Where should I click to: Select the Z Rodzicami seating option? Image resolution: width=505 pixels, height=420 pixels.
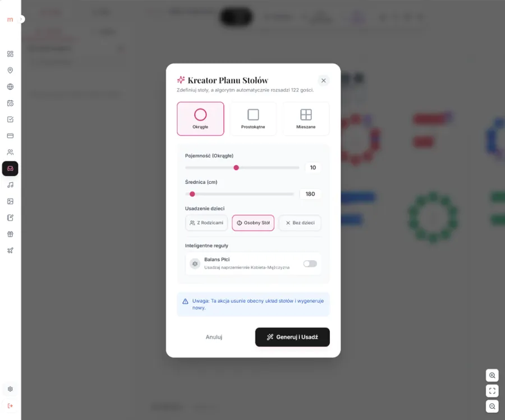(206, 223)
